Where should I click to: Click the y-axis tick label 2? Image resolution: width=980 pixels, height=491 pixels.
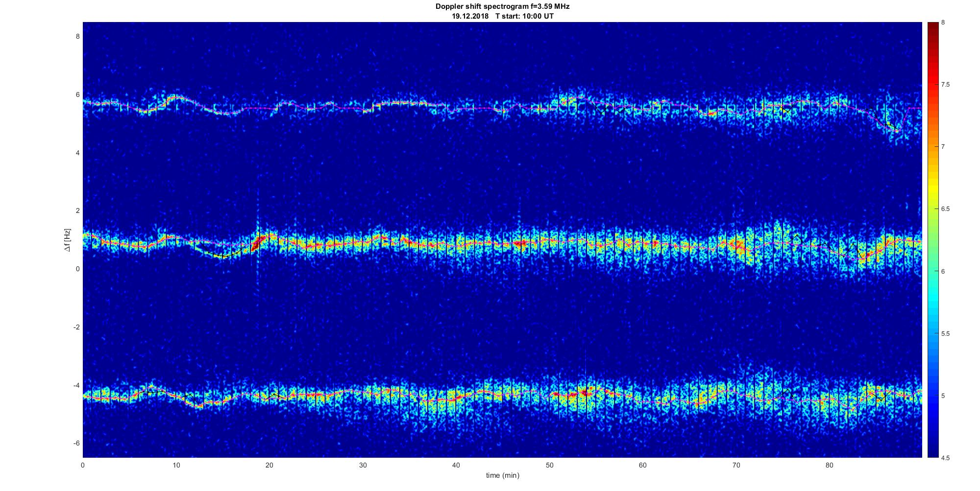click(77, 210)
